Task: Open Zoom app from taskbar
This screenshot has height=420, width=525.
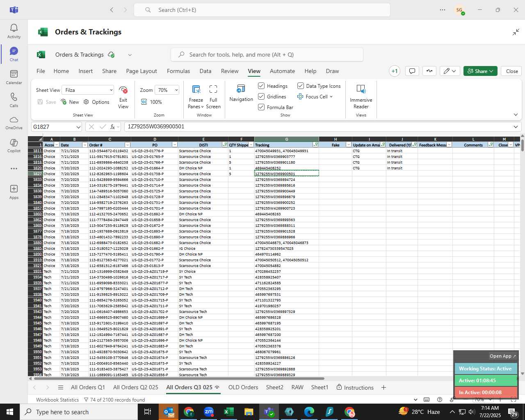Action: point(209,412)
